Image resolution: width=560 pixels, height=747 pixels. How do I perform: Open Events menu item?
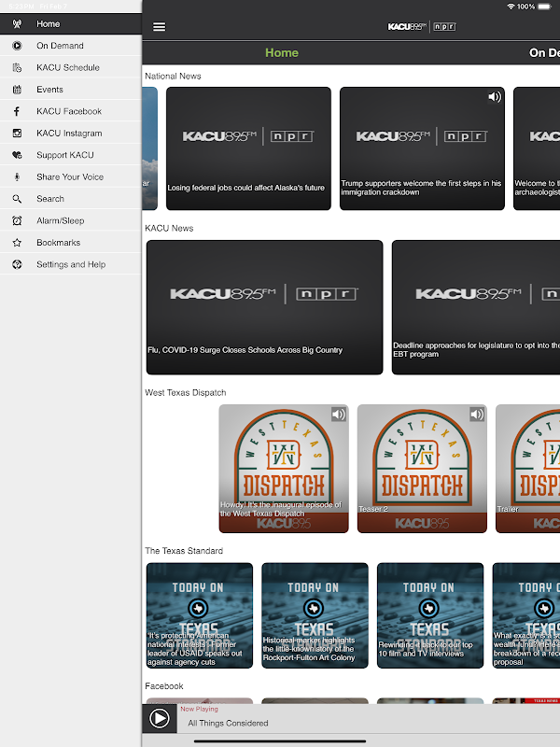[71, 90]
